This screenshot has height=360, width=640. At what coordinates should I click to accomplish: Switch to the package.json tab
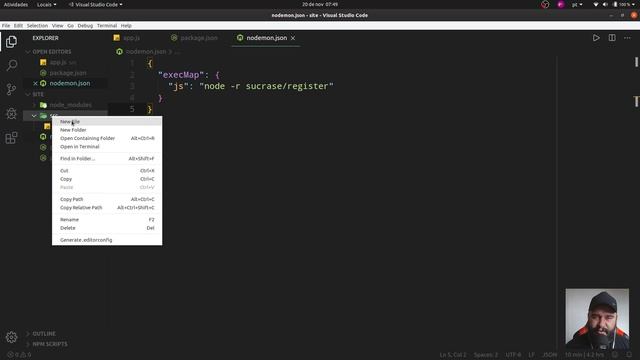(x=195, y=38)
